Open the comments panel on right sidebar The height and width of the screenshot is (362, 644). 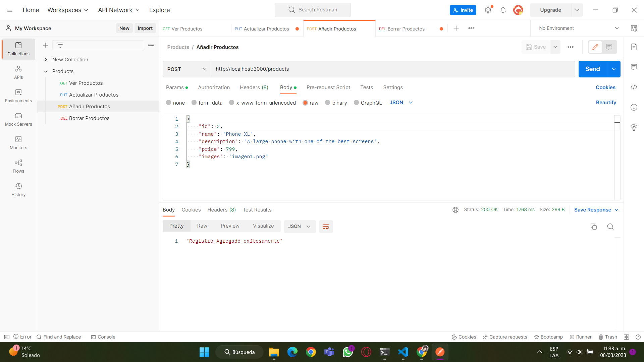pos(634,67)
